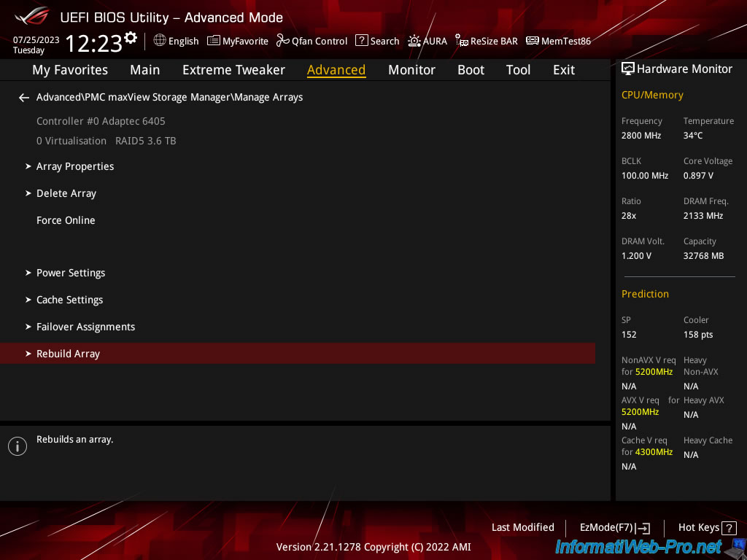Open Delete Array submenu

[66, 193]
